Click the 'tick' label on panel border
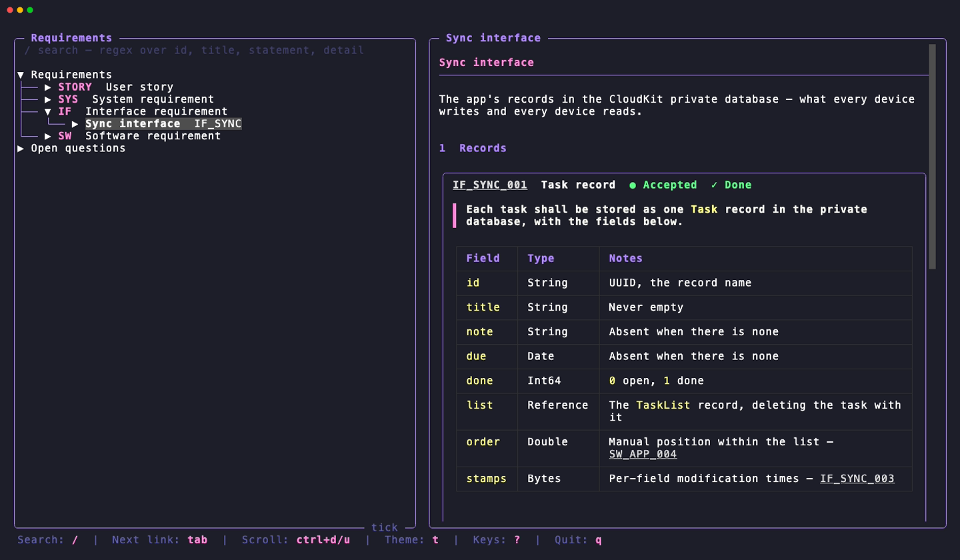Viewport: 960px width, 560px height. [x=385, y=527]
